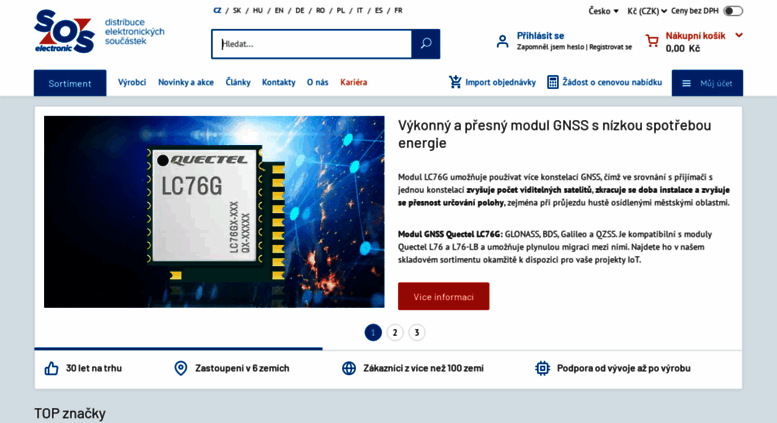
Task: Switch language to EN
Action: [x=279, y=10]
